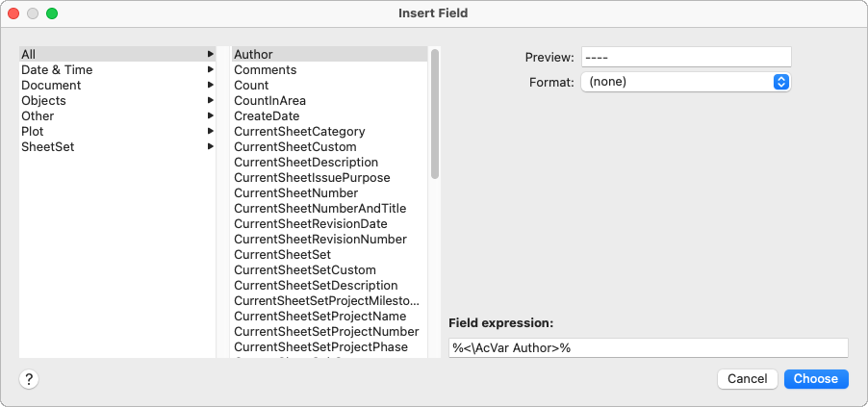Click the Field expression text box
This screenshot has width=868, height=407.
pos(648,347)
